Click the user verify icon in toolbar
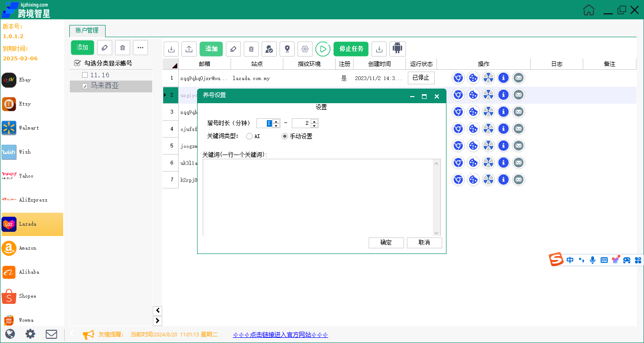Screen dimensions: 644x343 pos(269,49)
